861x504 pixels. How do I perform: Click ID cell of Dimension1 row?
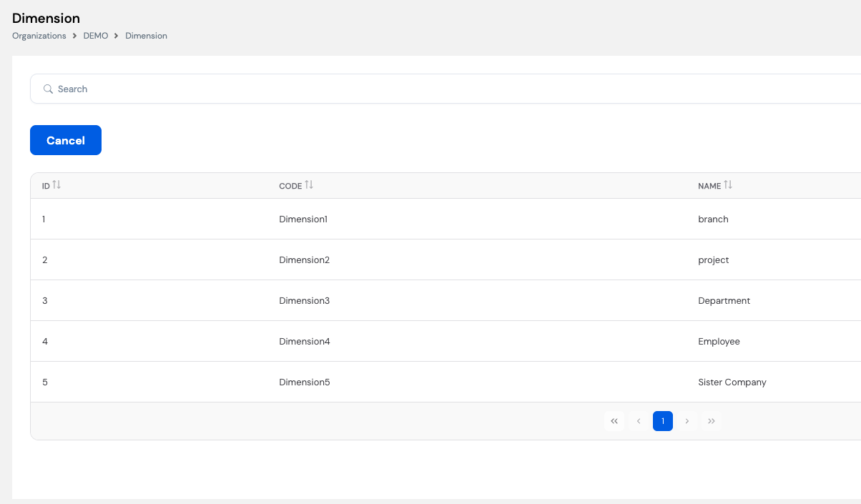click(x=44, y=219)
